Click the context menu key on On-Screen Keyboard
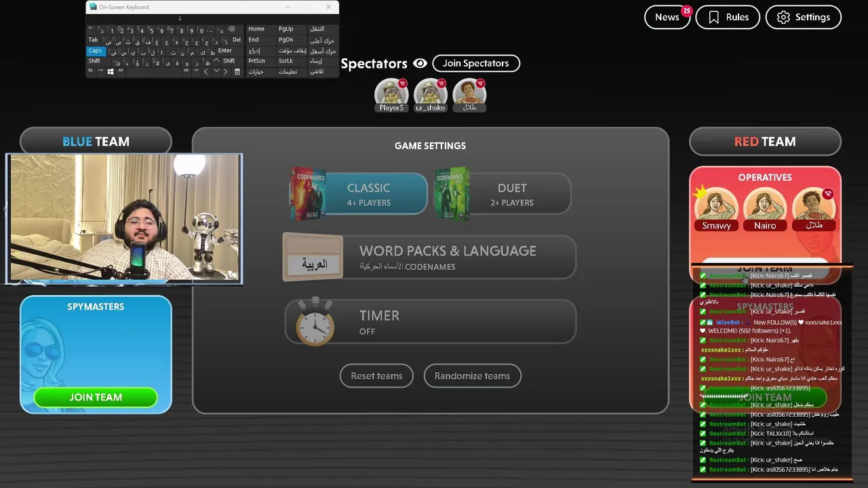 237,71
